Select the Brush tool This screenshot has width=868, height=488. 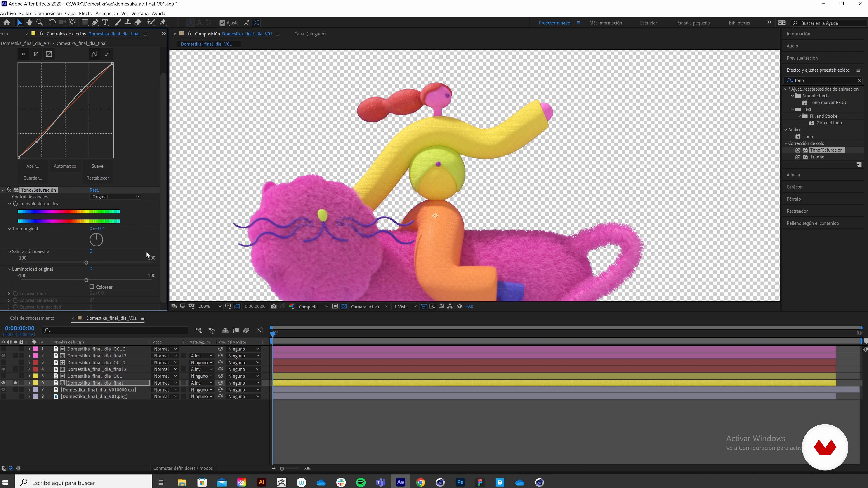click(x=118, y=23)
